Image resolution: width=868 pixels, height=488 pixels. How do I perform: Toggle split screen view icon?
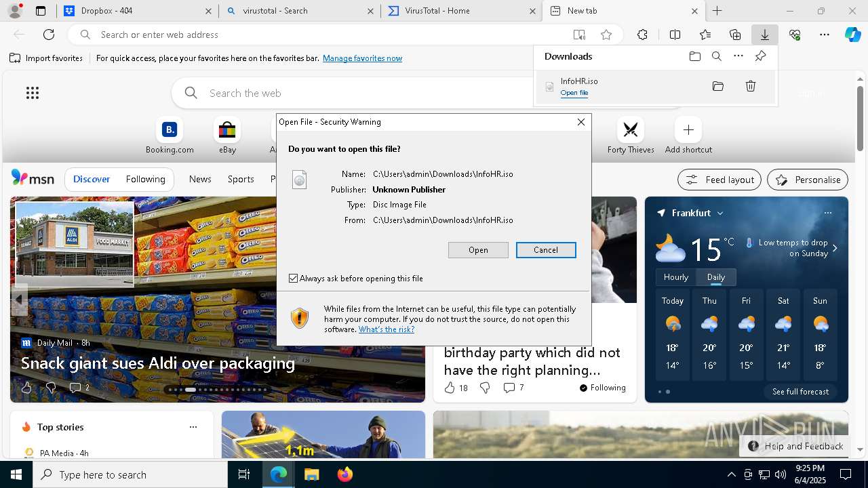[675, 35]
